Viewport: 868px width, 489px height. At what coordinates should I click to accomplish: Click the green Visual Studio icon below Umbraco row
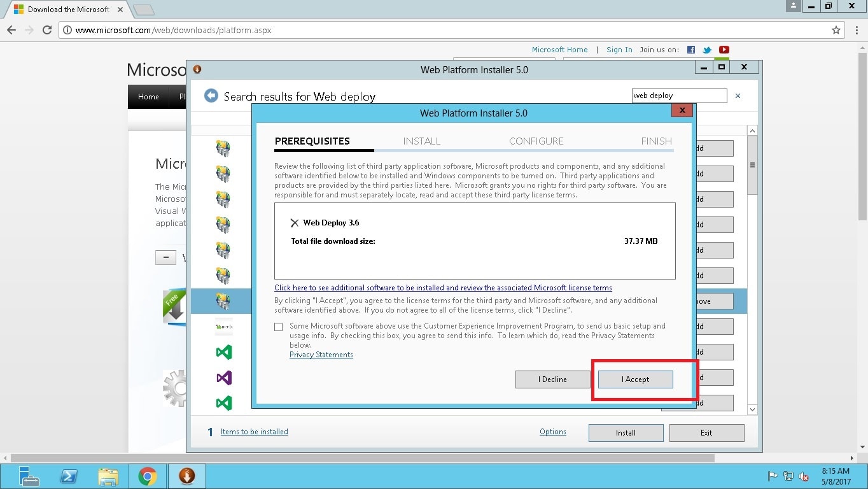[223, 352]
